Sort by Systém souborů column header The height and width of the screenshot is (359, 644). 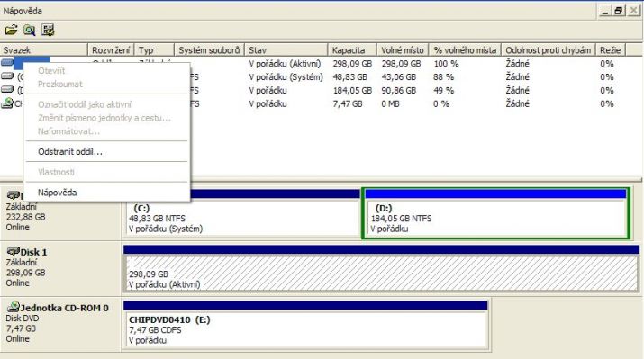point(209,50)
